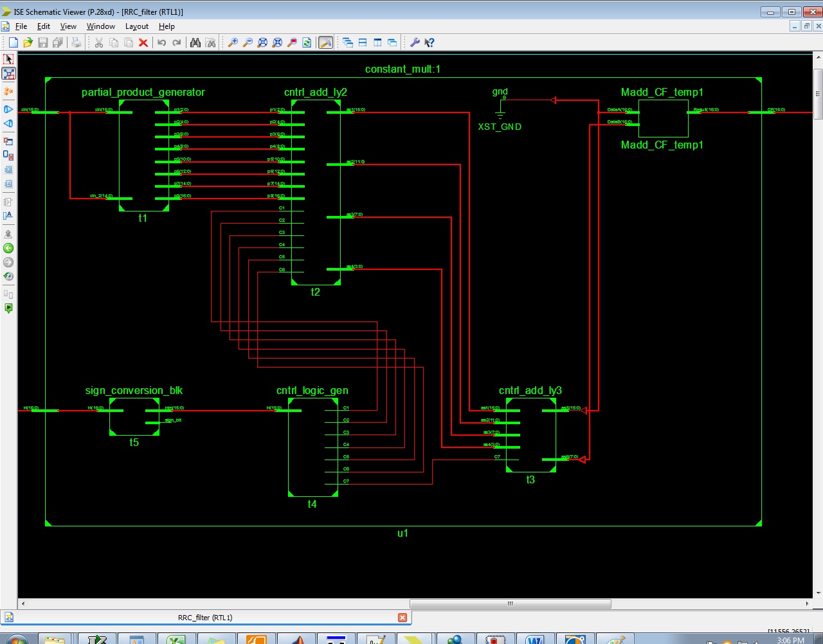Click the Excel icon in taskbar
The image size is (823, 644).
[x=176, y=639]
